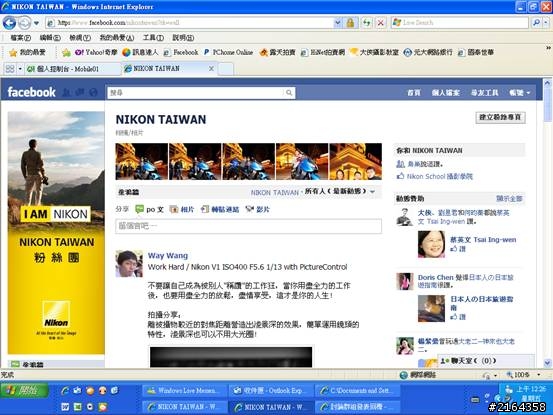The image size is (553, 415).
Task: Expand the address bar history dropdown
Action: point(338,23)
